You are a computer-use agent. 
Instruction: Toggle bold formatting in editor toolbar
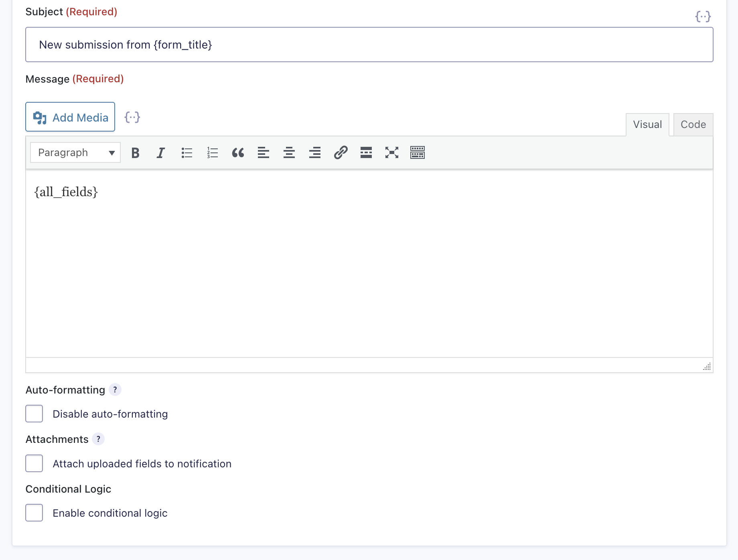pyautogui.click(x=135, y=153)
